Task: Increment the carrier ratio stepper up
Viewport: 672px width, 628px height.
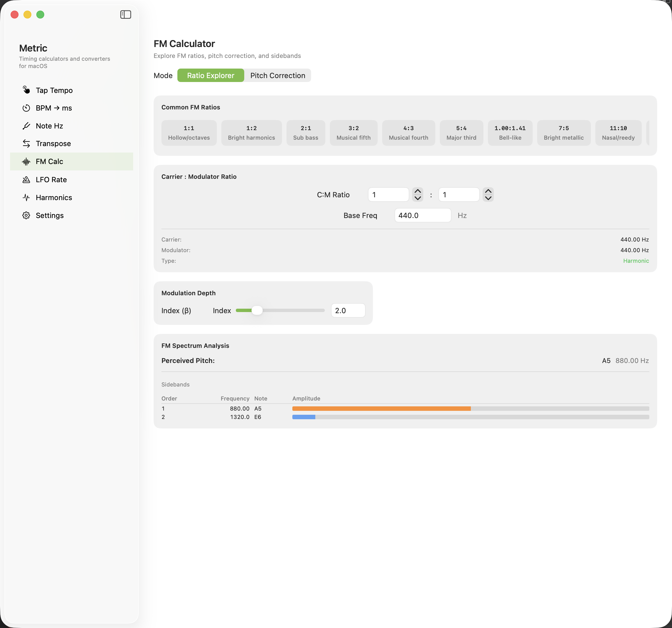Action: [417, 191]
